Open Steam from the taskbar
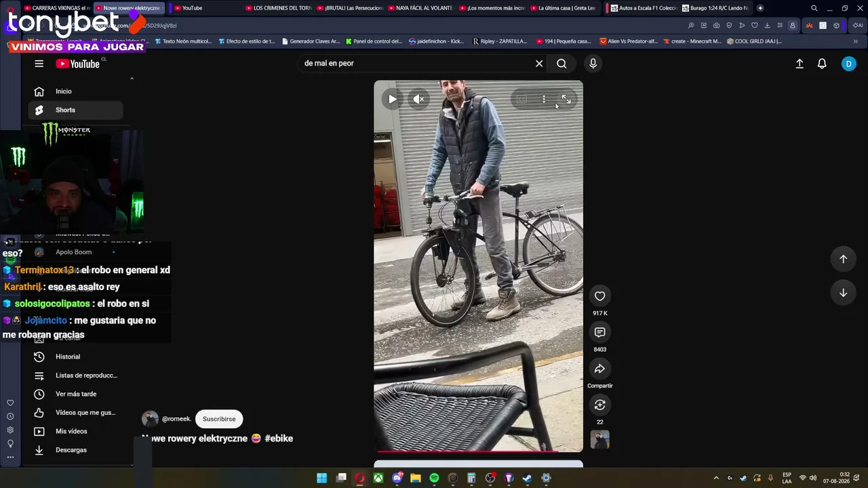868x488 pixels. [527, 479]
